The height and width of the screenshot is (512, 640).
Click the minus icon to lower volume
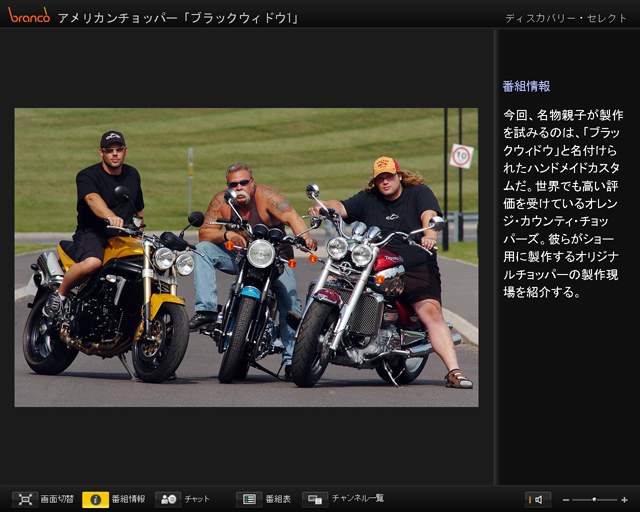click(x=566, y=499)
